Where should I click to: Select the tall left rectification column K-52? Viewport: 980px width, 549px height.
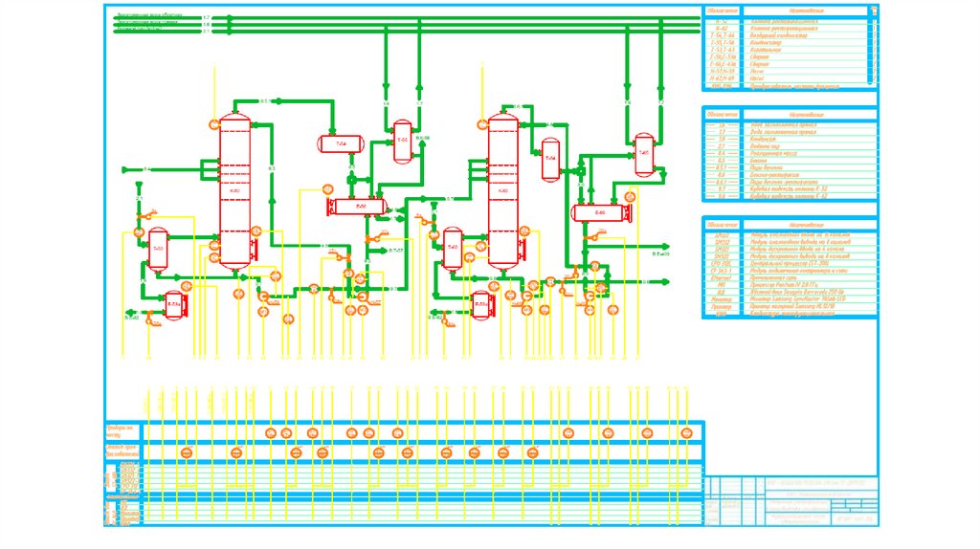[235, 190]
